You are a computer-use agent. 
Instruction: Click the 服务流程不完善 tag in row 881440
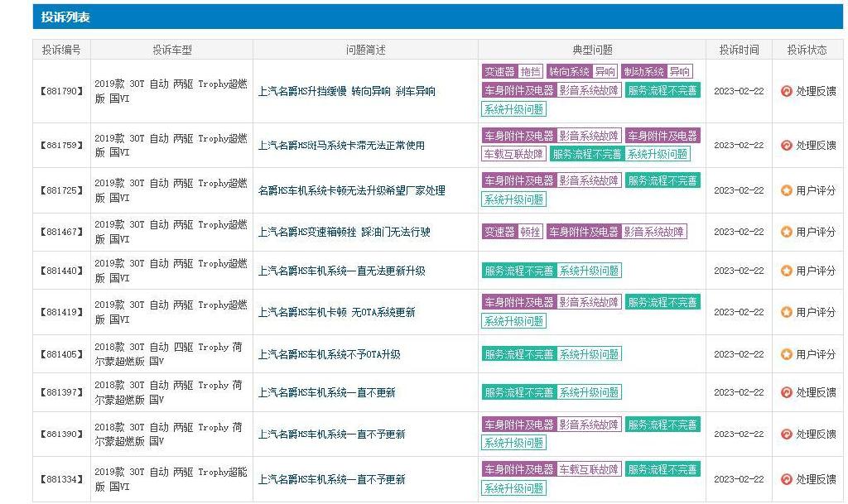coord(519,271)
